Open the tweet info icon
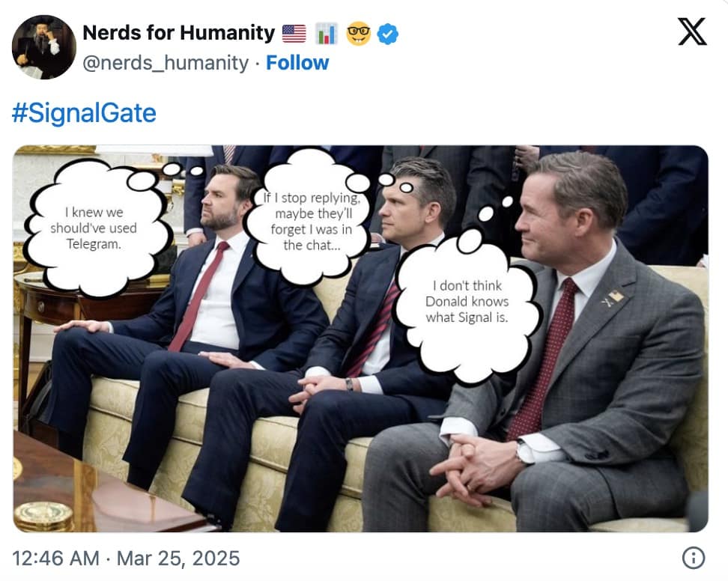The height and width of the screenshot is (581, 728). pos(694,558)
